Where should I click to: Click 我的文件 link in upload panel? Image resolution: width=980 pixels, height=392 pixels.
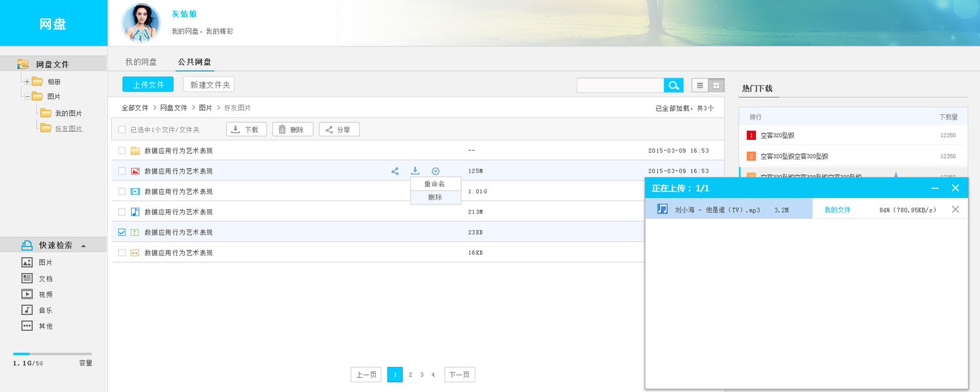coord(838,210)
